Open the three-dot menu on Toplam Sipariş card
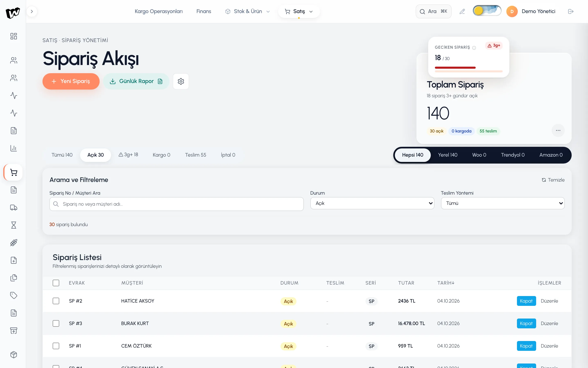588x368 pixels. (558, 130)
